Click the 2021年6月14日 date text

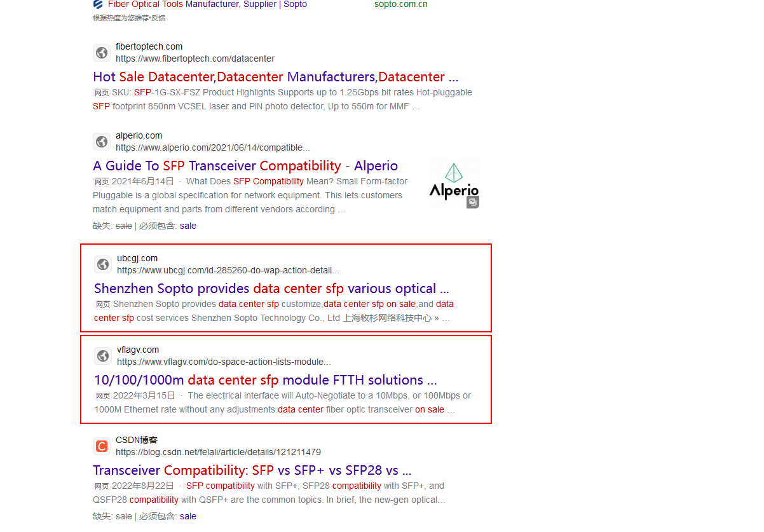[x=143, y=181]
